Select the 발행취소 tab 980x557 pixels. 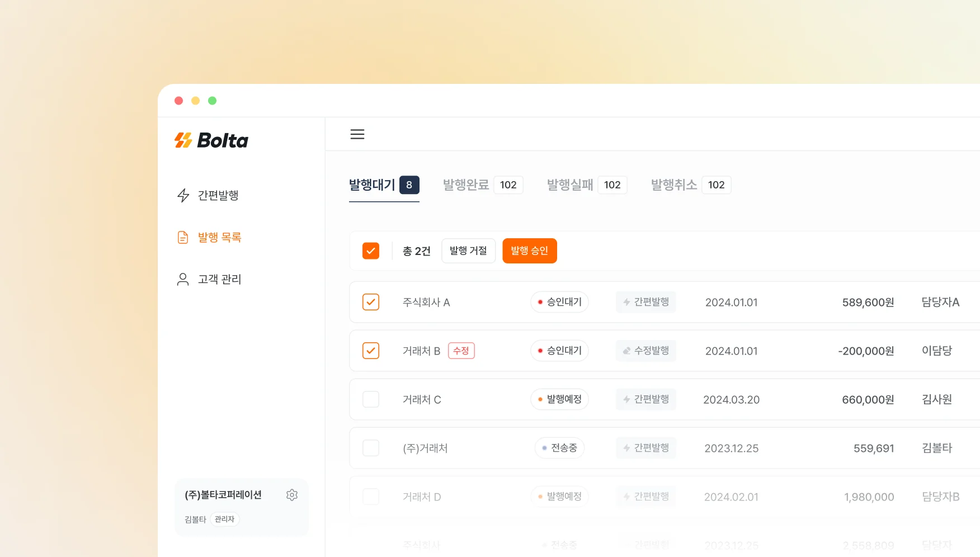pos(674,185)
